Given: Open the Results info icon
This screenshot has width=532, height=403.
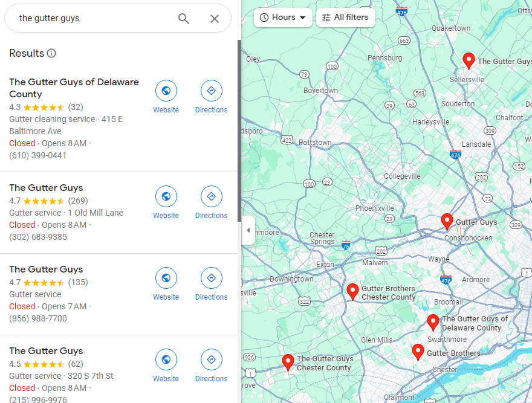Looking at the screenshot, I should pyautogui.click(x=51, y=53).
